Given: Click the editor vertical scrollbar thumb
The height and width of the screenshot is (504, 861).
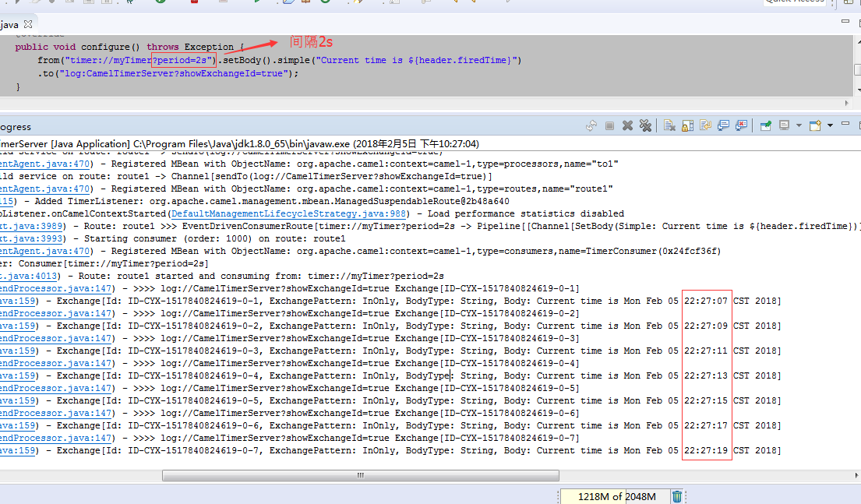Looking at the screenshot, I should coord(858,70).
